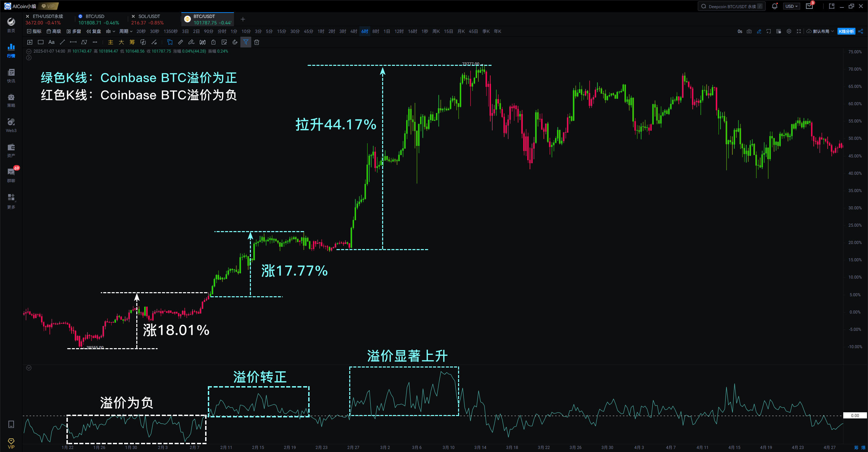Toggle the crosshair add-panel tool
The width and height of the screenshot is (868, 452).
(x=30, y=42)
